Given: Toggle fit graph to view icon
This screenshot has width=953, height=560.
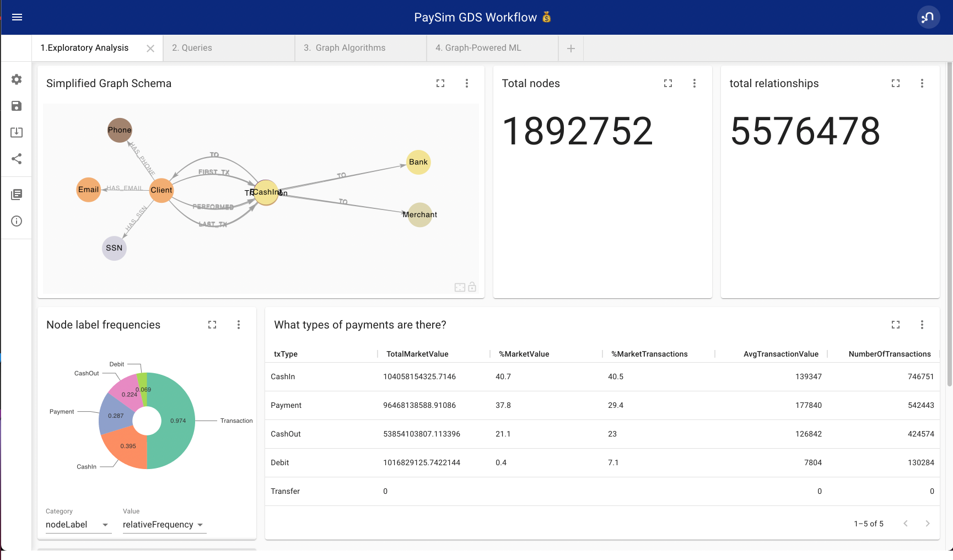Looking at the screenshot, I should [x=460, y=287].
